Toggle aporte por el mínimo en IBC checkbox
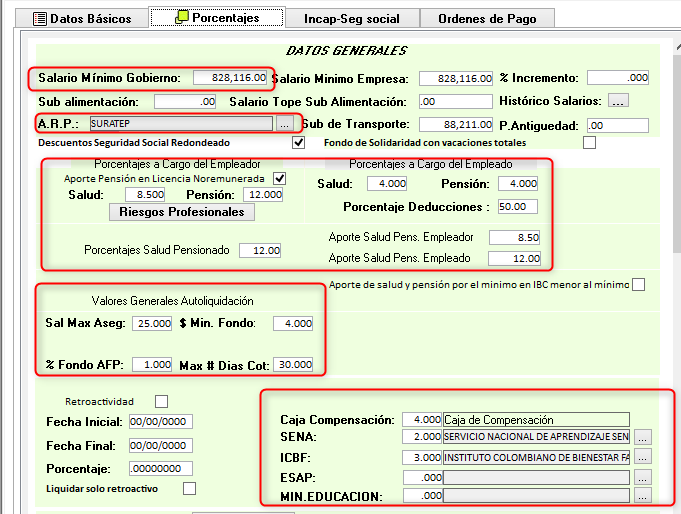681x514 pixels. coord(638,285)
